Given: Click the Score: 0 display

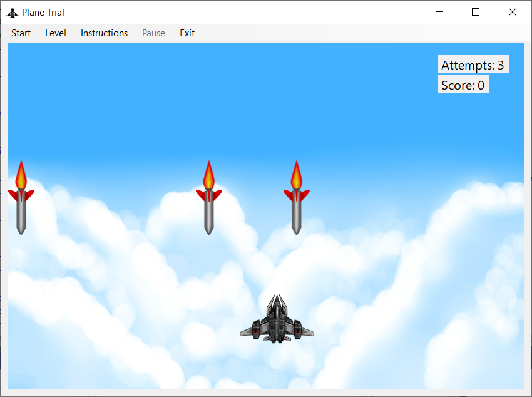Looking at the screenshot, I should [x=463, y=85].
